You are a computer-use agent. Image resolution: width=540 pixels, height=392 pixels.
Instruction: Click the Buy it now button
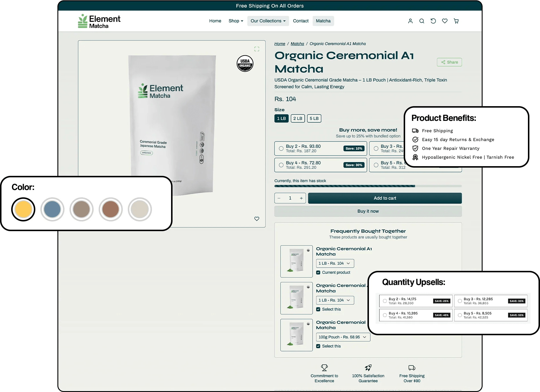coord(368,211)
